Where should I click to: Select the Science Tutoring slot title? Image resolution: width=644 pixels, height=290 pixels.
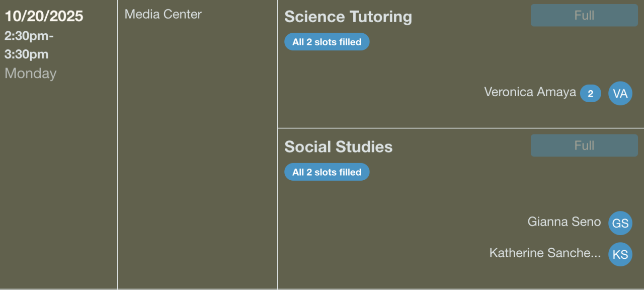click(348, 17)
